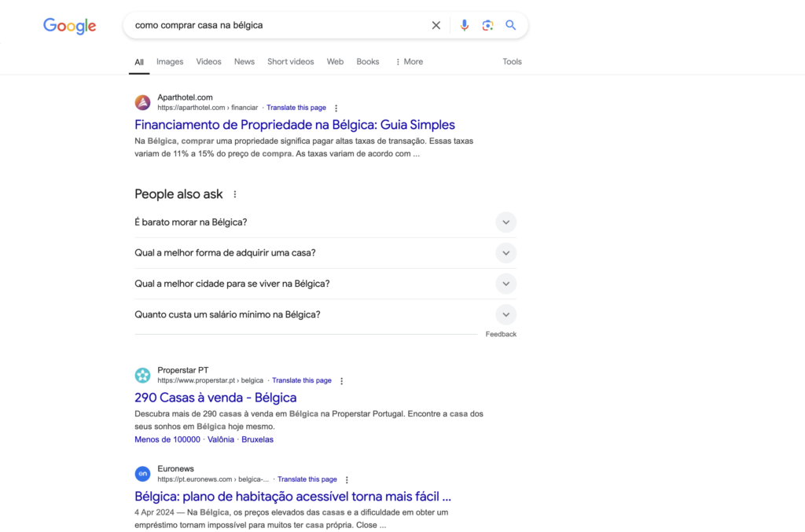Switch to the Videos tab
The width and height of the screenshot is (805, 532).
point(208,61)
